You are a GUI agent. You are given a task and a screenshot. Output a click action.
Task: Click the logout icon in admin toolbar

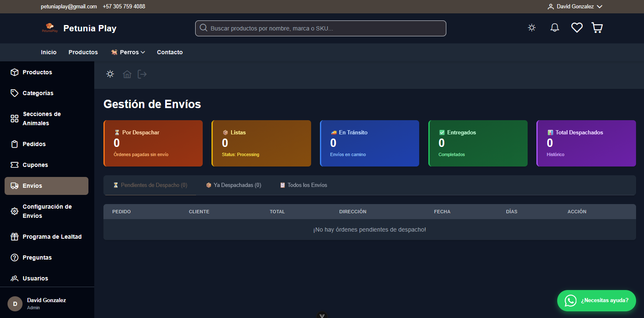pos(142,74)
